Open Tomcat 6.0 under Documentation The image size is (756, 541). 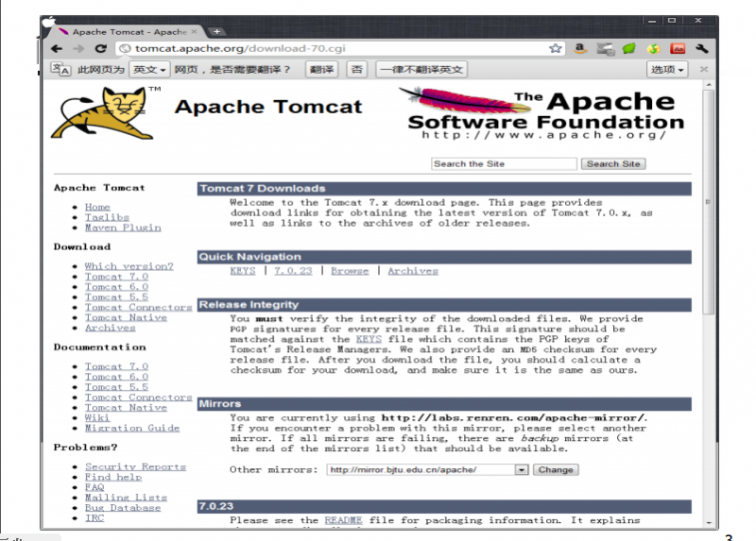point(116,377)
